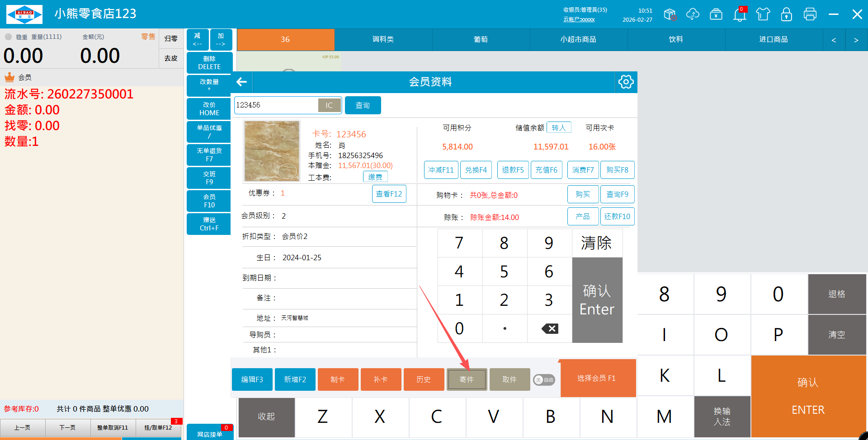The height and width of the screenshot is (440, 868).
Task: Open the cash drawer icon
Action: click(x=716, y=14)
